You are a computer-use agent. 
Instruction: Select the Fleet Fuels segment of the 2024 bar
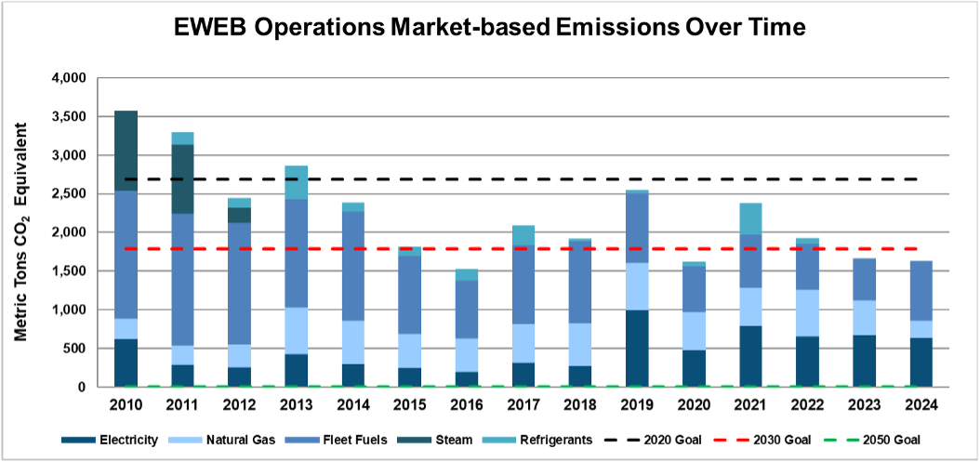pyautogui.click(x=921, y=291)
